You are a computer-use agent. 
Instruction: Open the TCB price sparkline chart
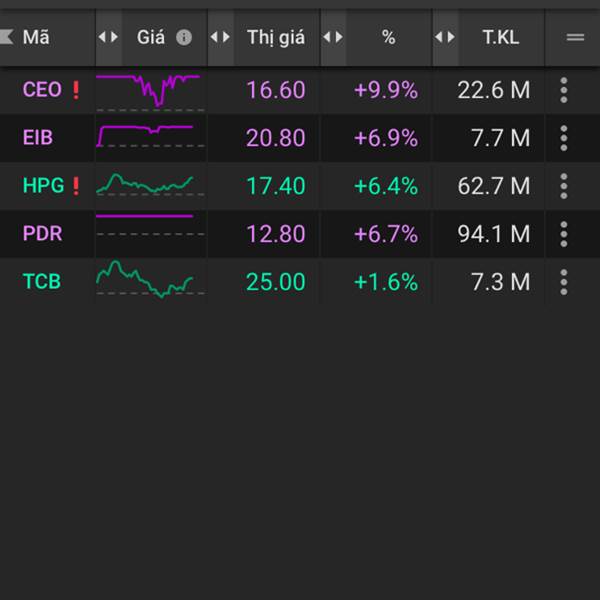150,279
